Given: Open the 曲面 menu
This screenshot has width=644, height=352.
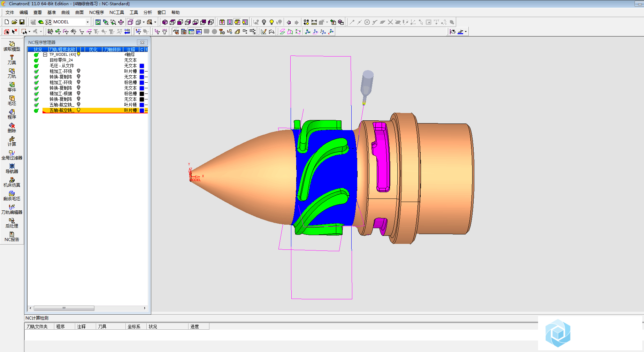Looking at the screenshot, I should [x=79, y=13].
